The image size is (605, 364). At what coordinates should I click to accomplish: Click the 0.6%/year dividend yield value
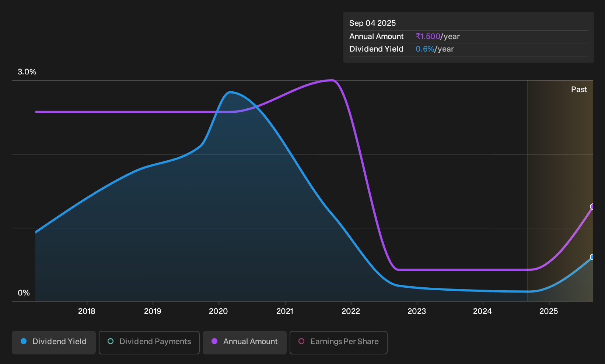(x=435, y=49)
